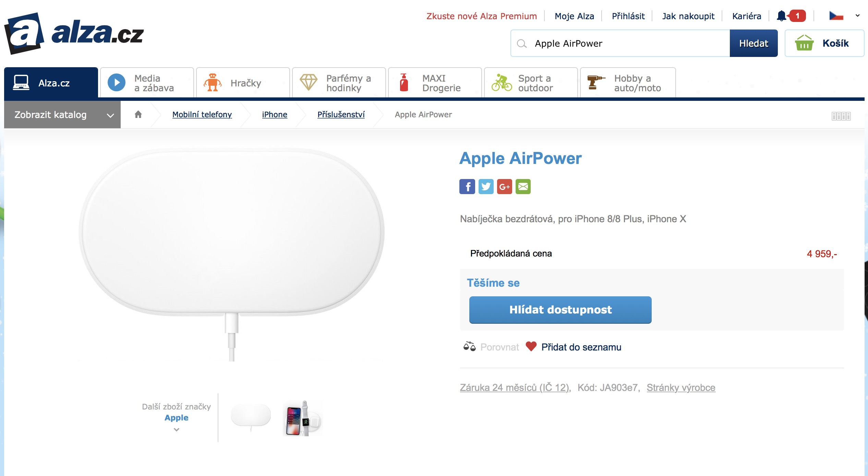Expand more Apple brand products
The width and height of the screenshot is (868, 476).
(x=176, y=429)
